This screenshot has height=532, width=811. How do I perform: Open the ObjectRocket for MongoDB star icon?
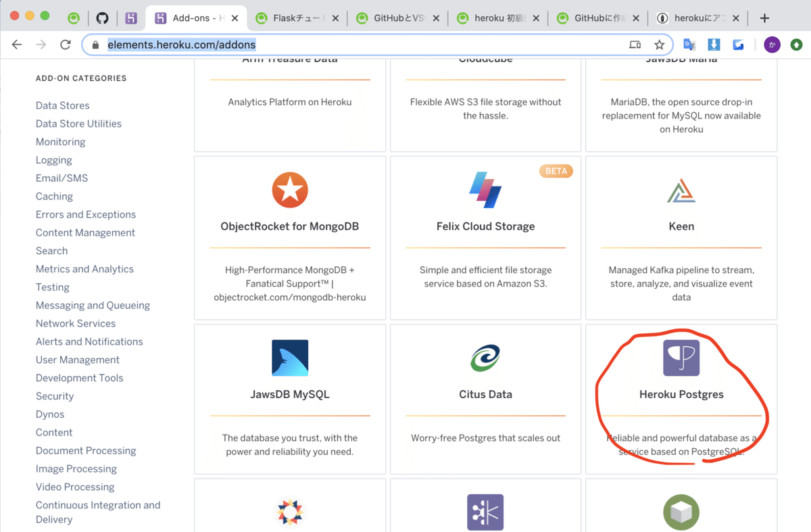click(290, 190)
